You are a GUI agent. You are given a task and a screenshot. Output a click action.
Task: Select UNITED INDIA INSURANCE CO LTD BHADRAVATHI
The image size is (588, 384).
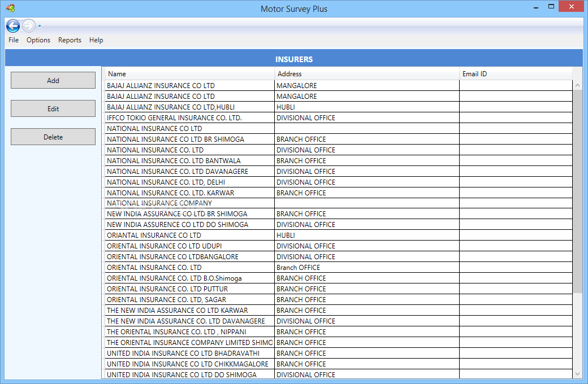point(339,354)
